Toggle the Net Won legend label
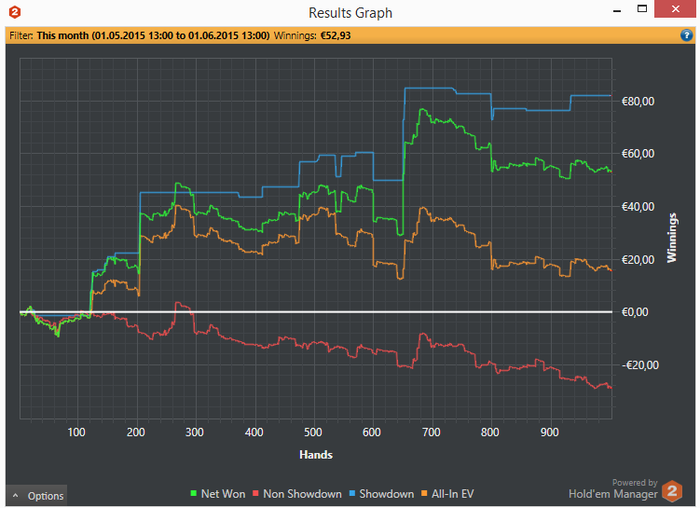 pyautogui.click(x=223, y=494)
